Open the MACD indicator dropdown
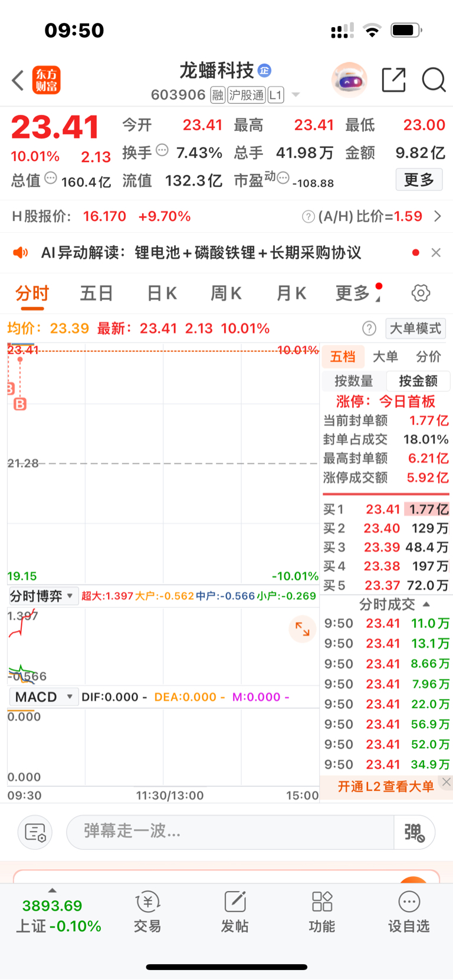This screenshot has height=980, width=453. pyautogui.click(x=43, y=697)
